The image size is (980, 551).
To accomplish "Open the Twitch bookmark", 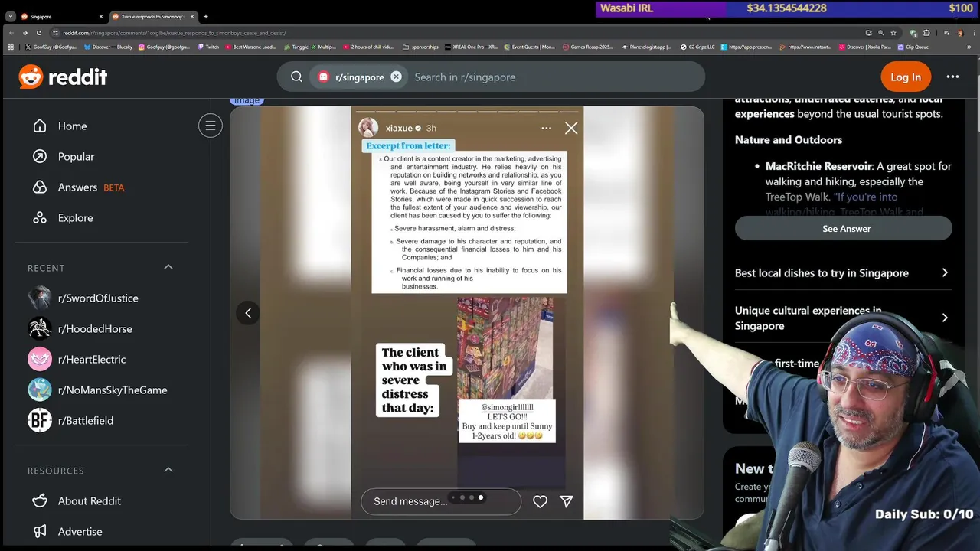I will click(208, 47).
